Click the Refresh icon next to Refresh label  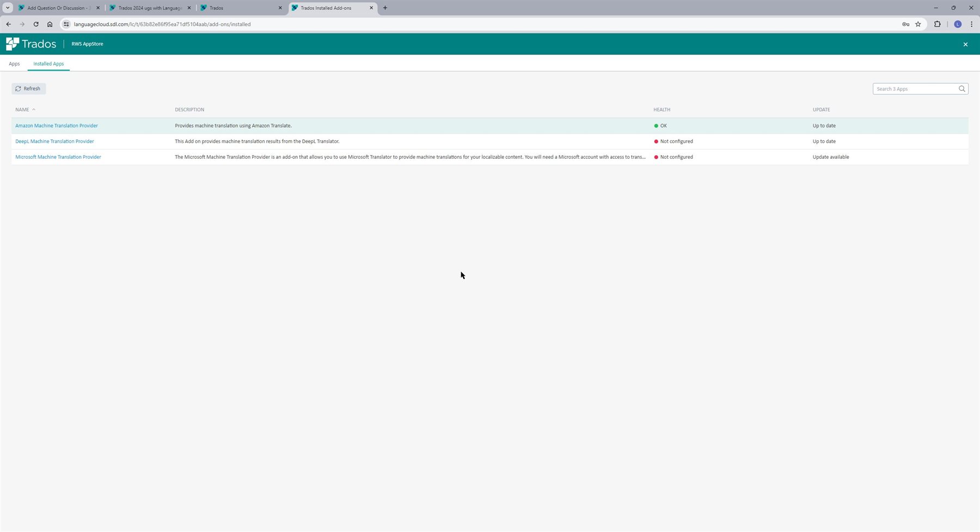[x=19, y=88]
